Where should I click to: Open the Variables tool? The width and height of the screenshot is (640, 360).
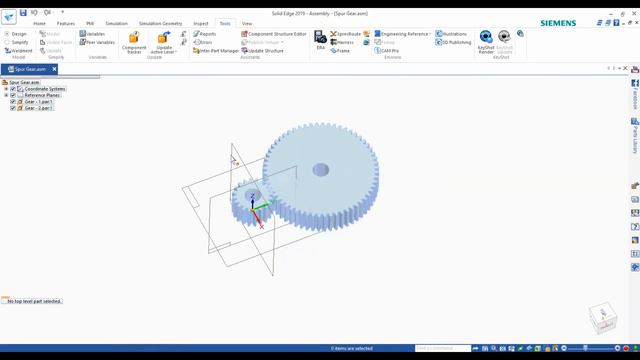pyautogui.click(x=92, y=34)
